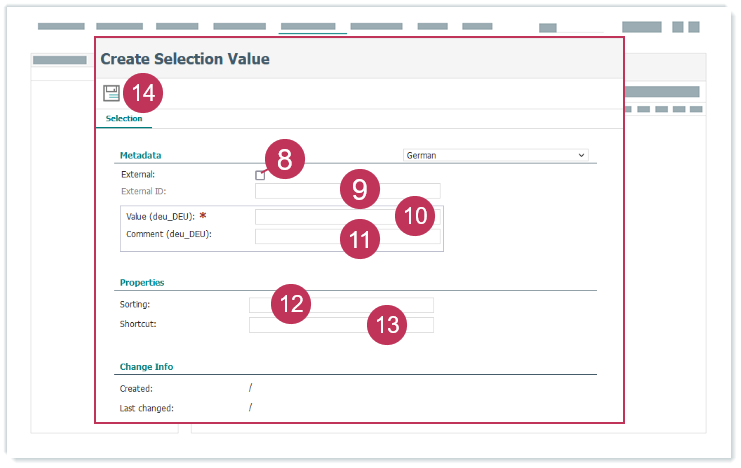Click the red circle labeled 13
The width and height of the screenshot is (741, 468).
[x=387, y=324]
